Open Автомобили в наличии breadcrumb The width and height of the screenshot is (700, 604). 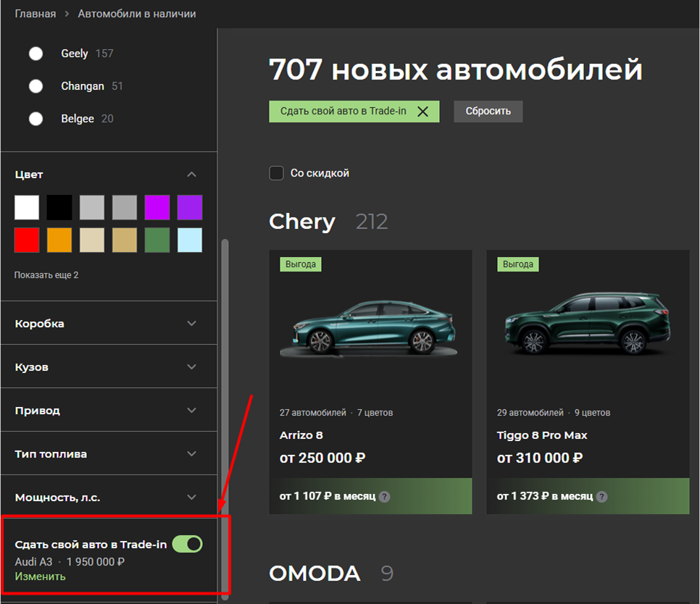(137, 14)
